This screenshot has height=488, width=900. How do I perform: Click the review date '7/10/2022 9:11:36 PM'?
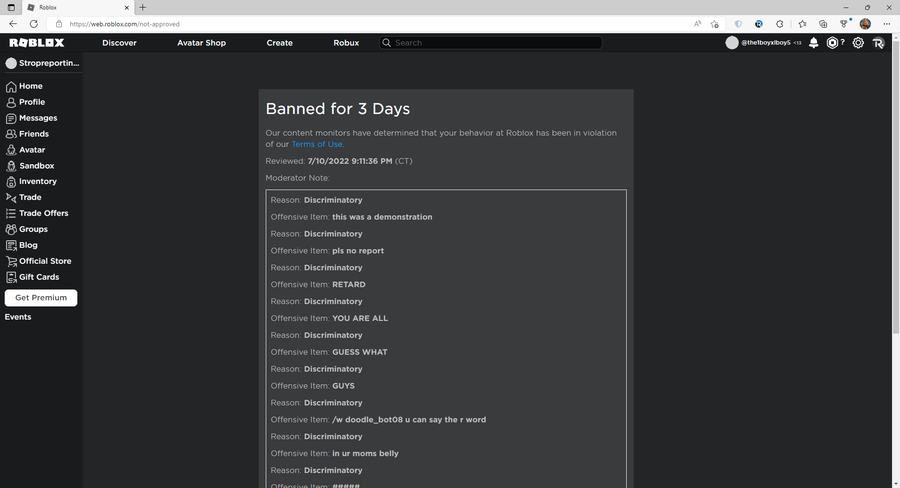click(x=350, y=161)
